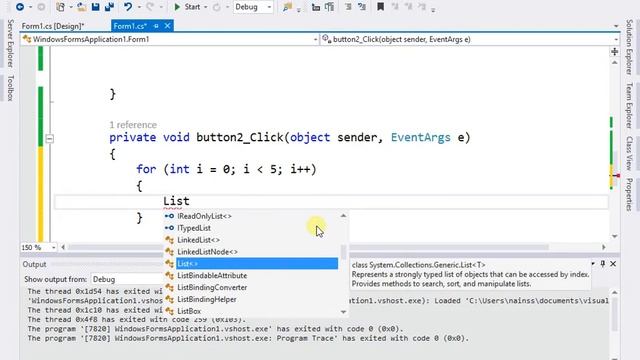
Task: Save the current file with Save icon
Action: pos(96,7)
